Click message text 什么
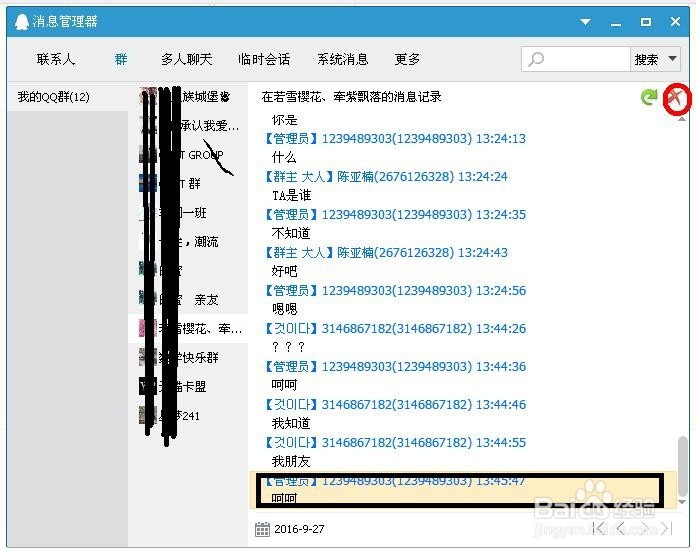This screenshot has height=554, width=696. tap(284, 157)
